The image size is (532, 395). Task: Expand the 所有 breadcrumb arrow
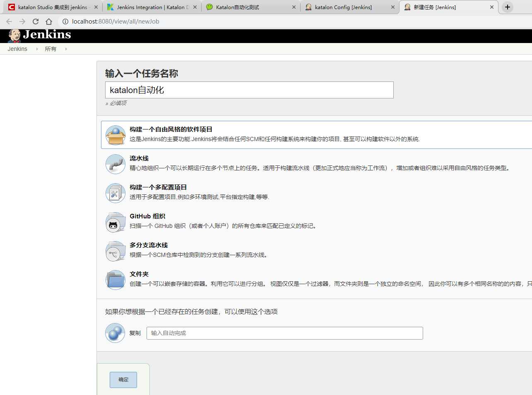pyautogui.click(x=66, y=49)
